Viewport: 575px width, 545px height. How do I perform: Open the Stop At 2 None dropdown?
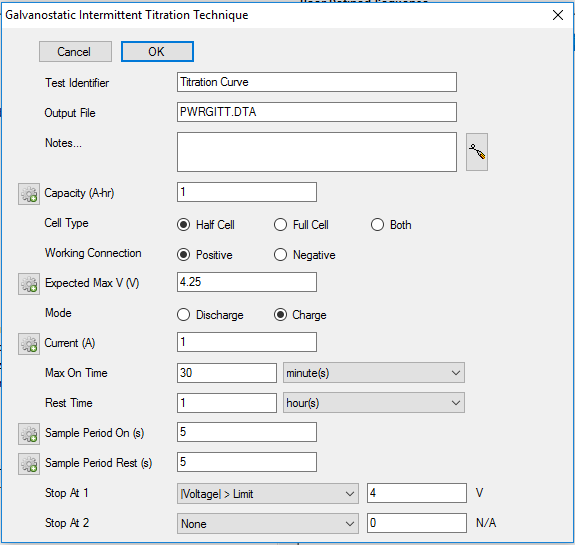coord(268,523)
